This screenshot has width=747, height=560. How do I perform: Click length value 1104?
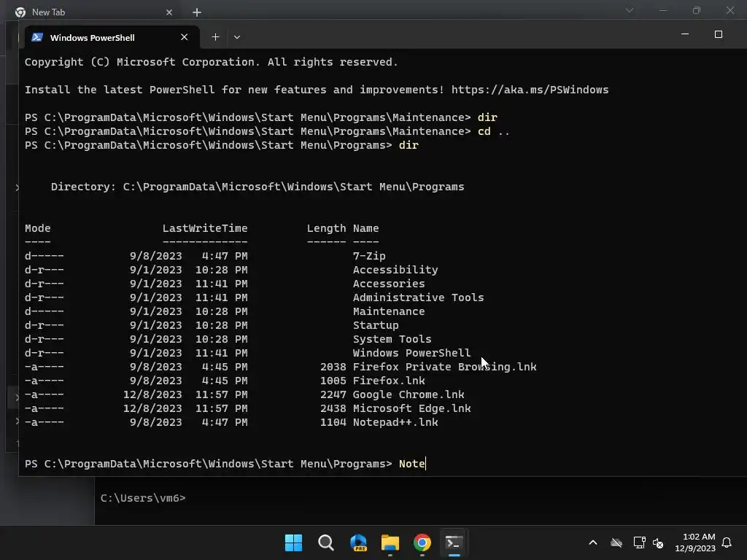click(x=333, y=422)
